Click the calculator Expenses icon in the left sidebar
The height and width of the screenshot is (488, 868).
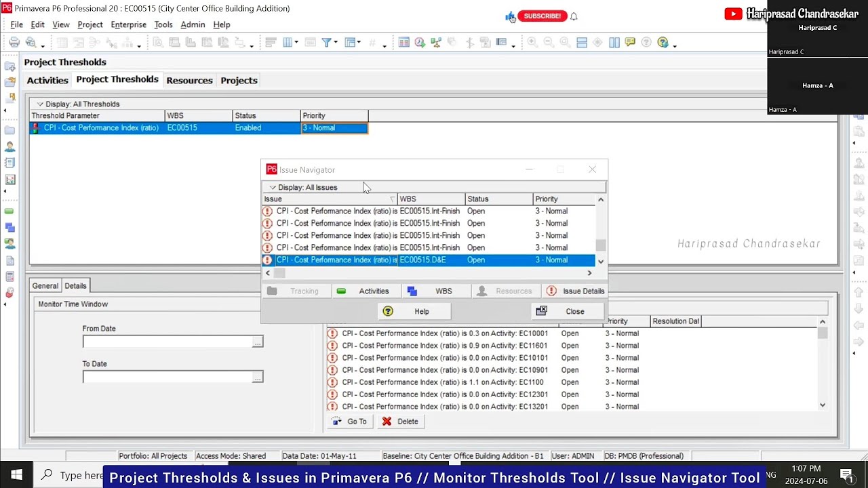tap(9, 277)
